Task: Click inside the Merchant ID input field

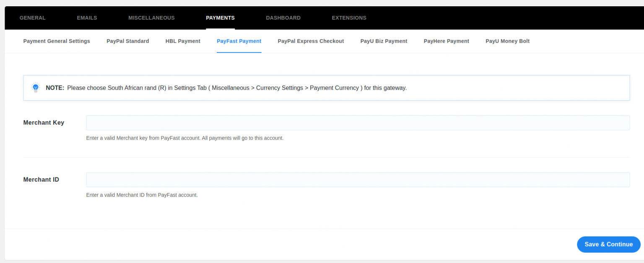Action: [x=358, y=180]
